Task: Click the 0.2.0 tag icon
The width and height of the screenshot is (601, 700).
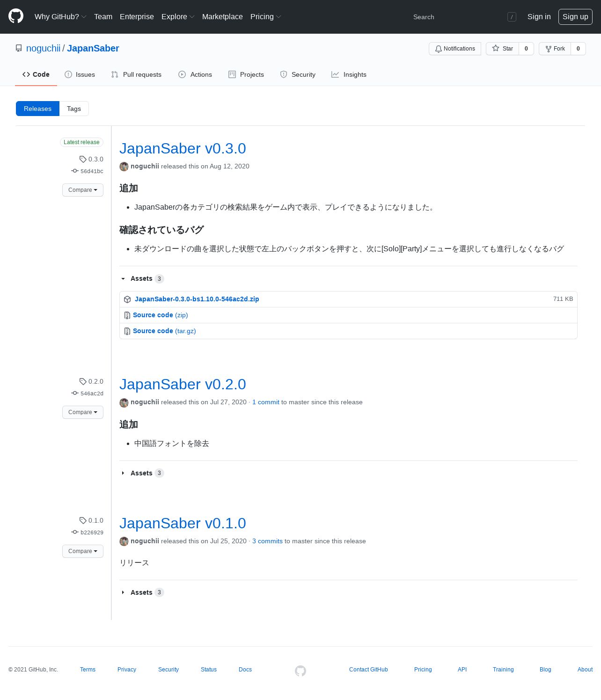Action: tap(83, 381)
